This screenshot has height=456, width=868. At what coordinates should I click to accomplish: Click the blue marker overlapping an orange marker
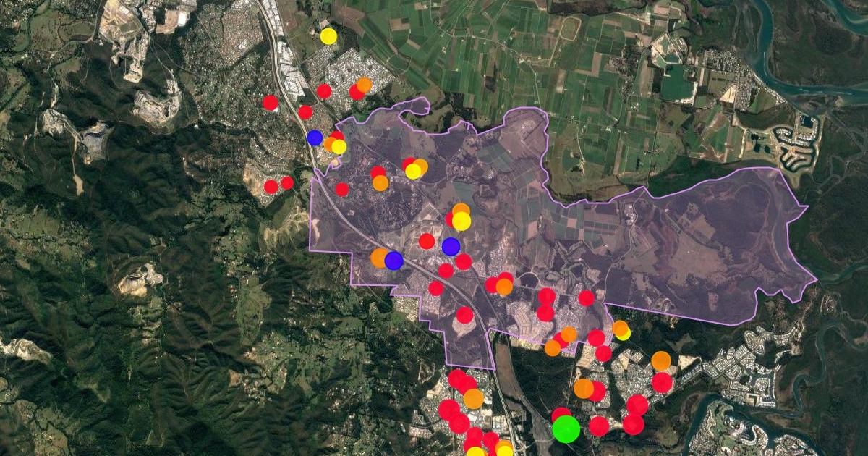[x=393, y=261]
